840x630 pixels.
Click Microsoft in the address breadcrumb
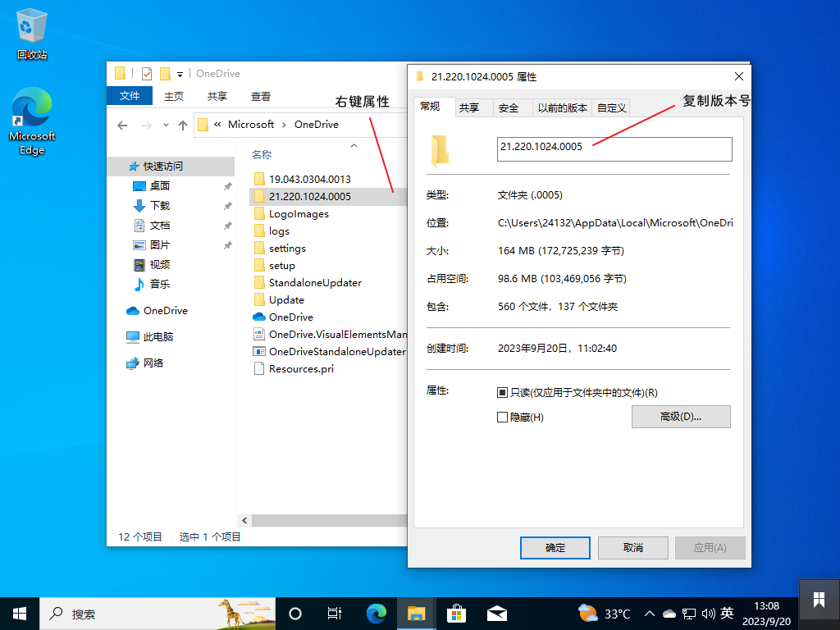click(x=251, y=125)
